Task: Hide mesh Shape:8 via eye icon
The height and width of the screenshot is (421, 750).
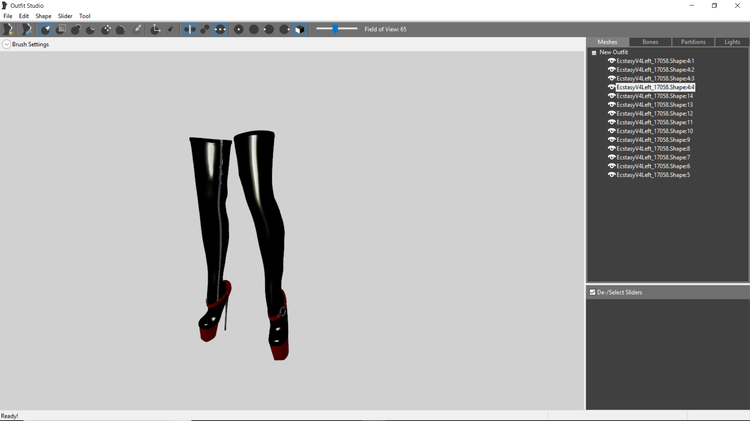Action: tap(611, 148)
